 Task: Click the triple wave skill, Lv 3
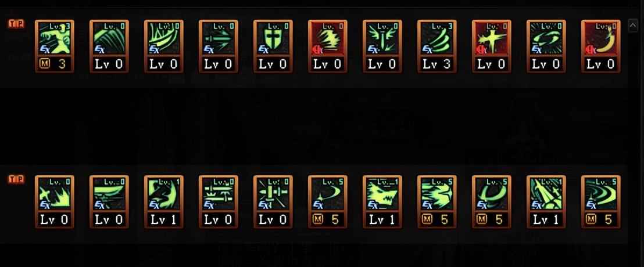point(437,38)
